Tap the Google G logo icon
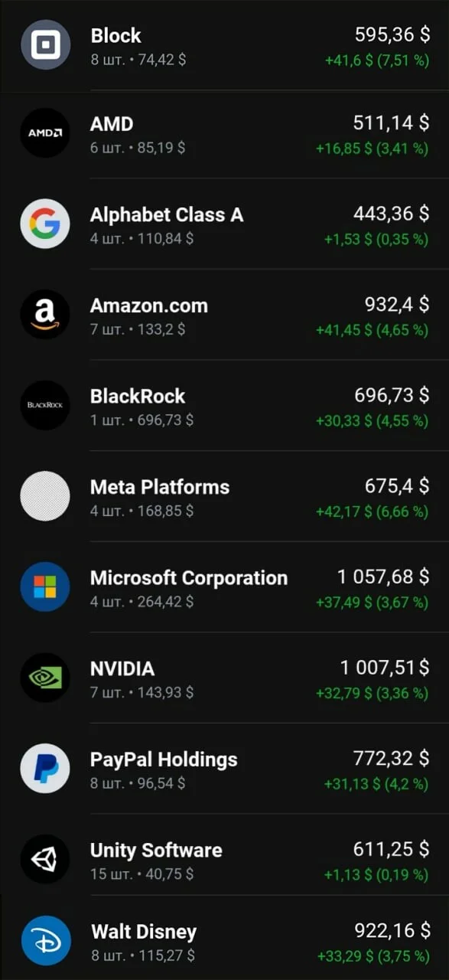Image resolution: width=449 pixels, height=980 pixels. [45, 224]
